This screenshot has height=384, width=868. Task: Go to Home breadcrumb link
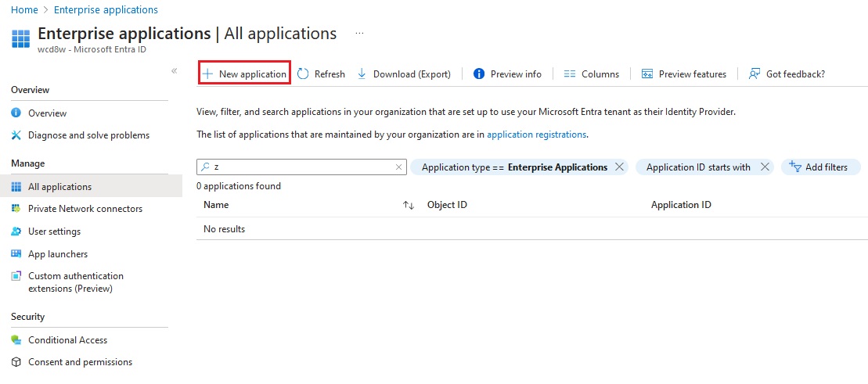pos(24,10)
